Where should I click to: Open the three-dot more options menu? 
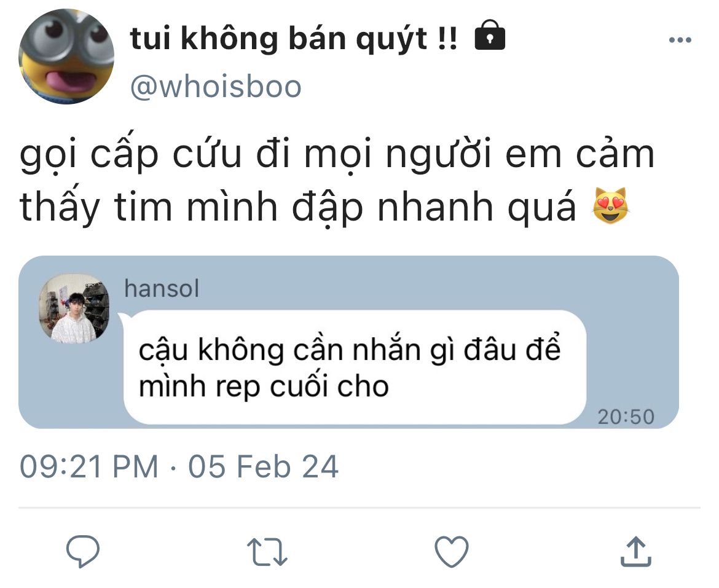[x=680, y=41]
